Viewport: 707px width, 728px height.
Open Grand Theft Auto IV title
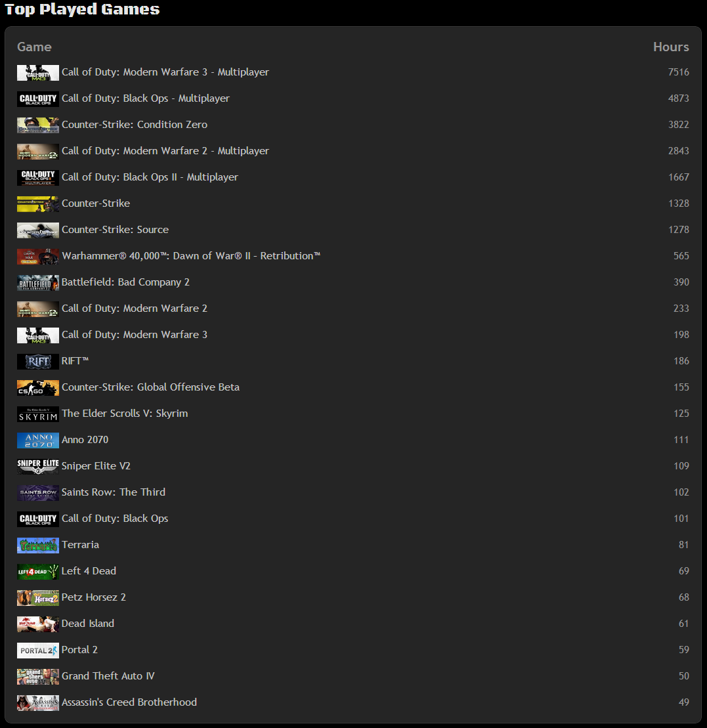[x=108, y=676]
